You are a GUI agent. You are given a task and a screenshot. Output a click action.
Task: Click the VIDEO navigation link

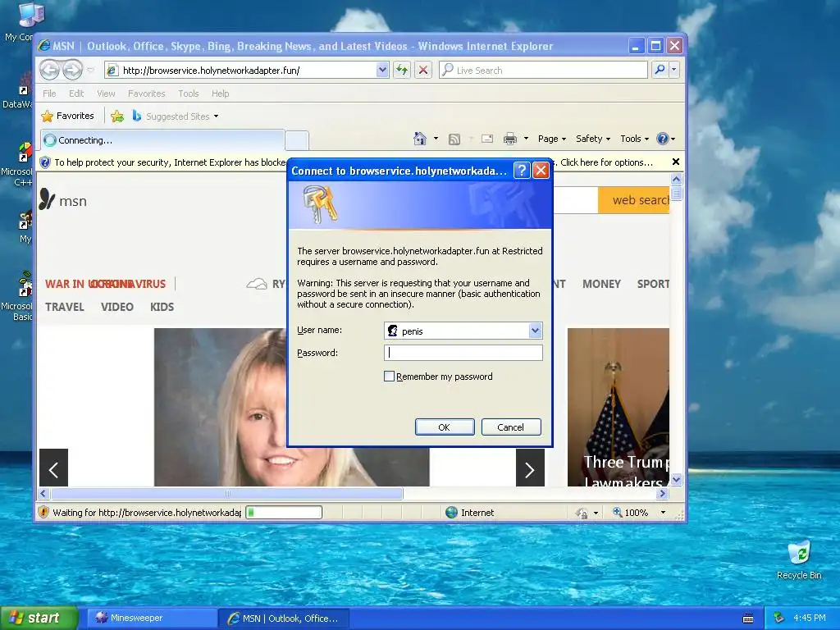116,307
